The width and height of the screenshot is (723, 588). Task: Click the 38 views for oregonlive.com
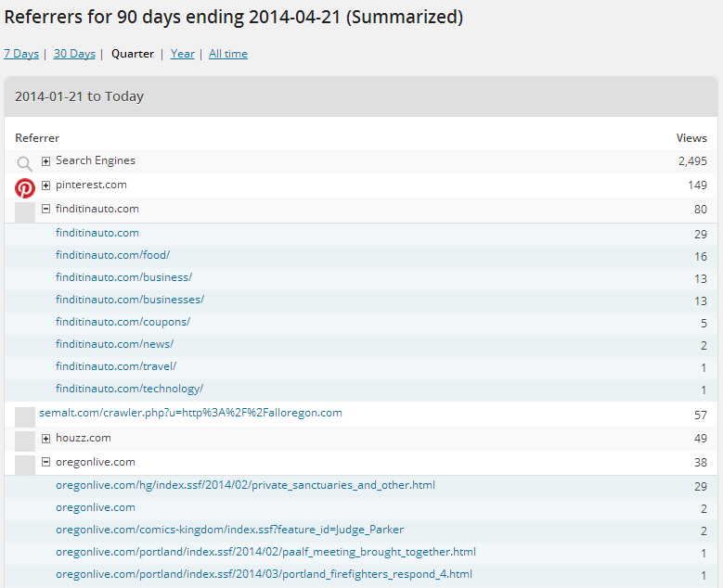tap(701, 462)
